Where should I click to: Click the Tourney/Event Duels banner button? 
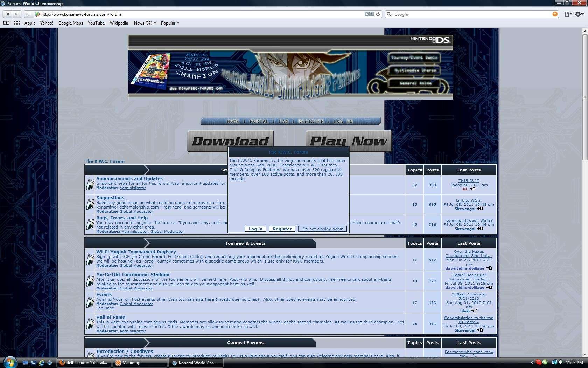(x=414, y=57)
